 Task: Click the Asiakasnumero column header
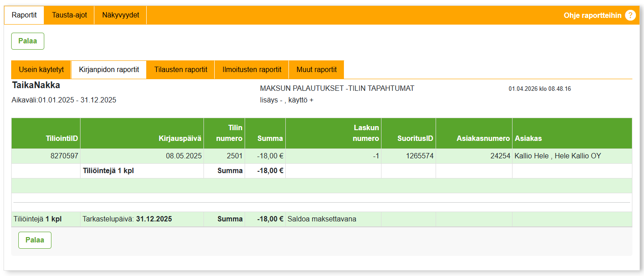point(483,139)
